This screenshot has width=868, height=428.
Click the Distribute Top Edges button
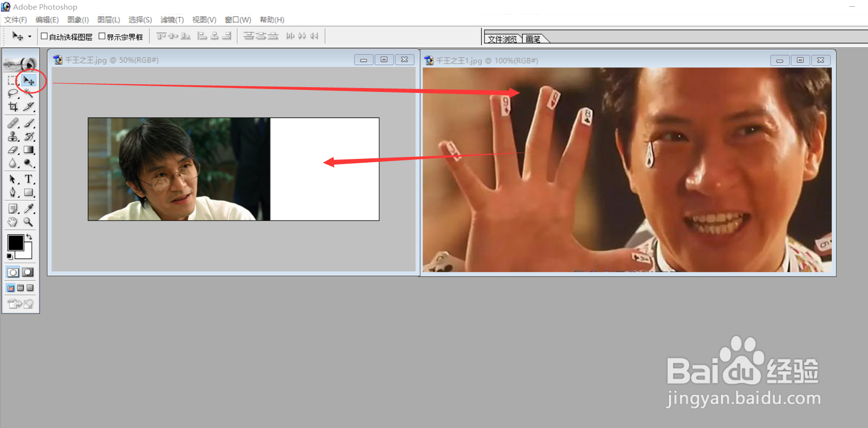(249, 36)
